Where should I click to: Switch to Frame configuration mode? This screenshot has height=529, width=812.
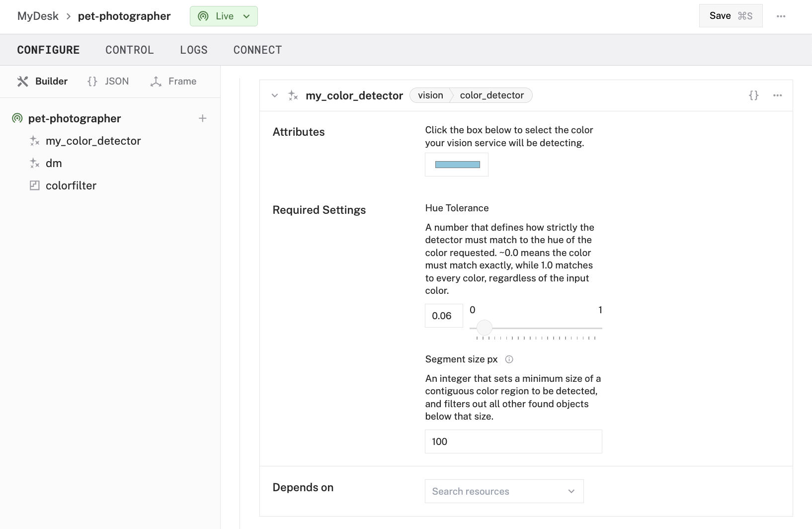(x=173, y=82)
